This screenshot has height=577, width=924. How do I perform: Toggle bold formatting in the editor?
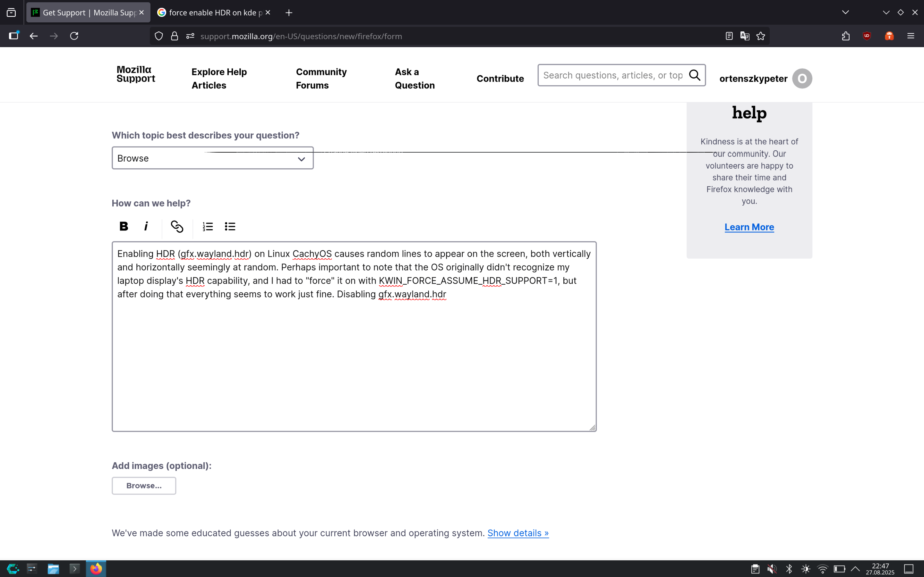(x=123, y=226)
